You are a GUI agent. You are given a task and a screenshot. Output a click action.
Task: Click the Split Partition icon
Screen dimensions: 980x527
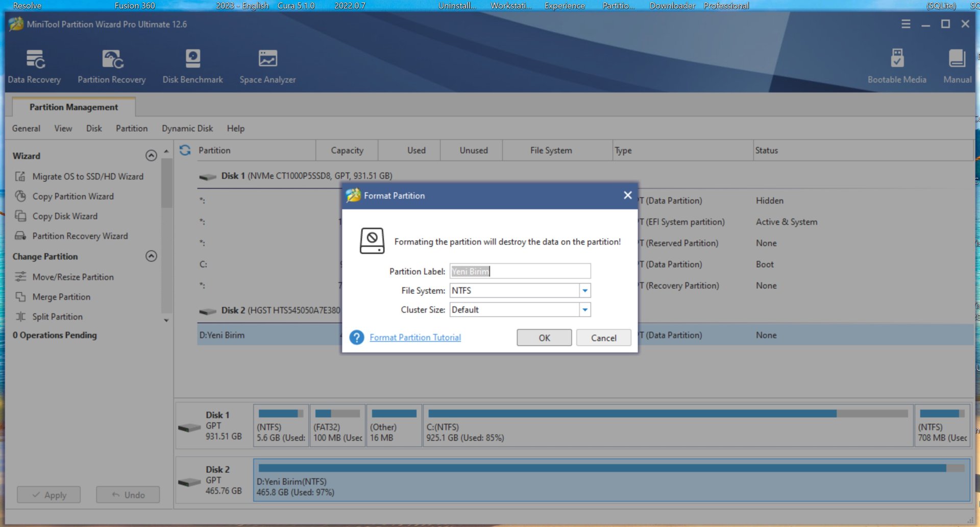point(20,317)
